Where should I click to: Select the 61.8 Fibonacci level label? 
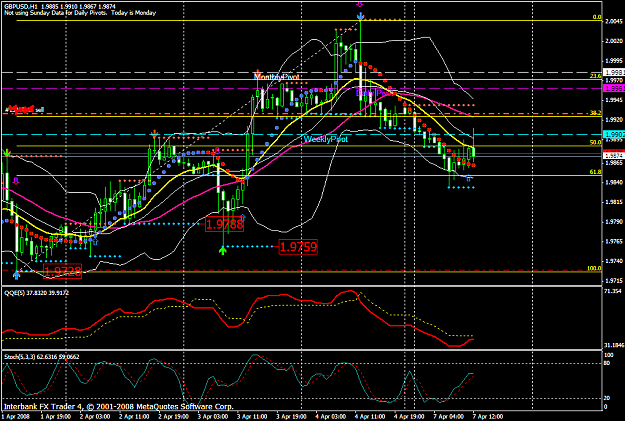596,172
